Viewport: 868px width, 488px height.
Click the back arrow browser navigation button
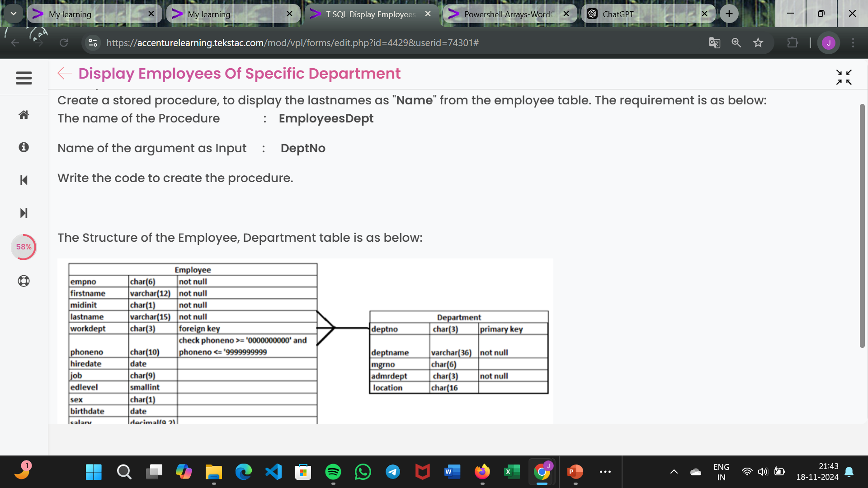coord(14,42)
